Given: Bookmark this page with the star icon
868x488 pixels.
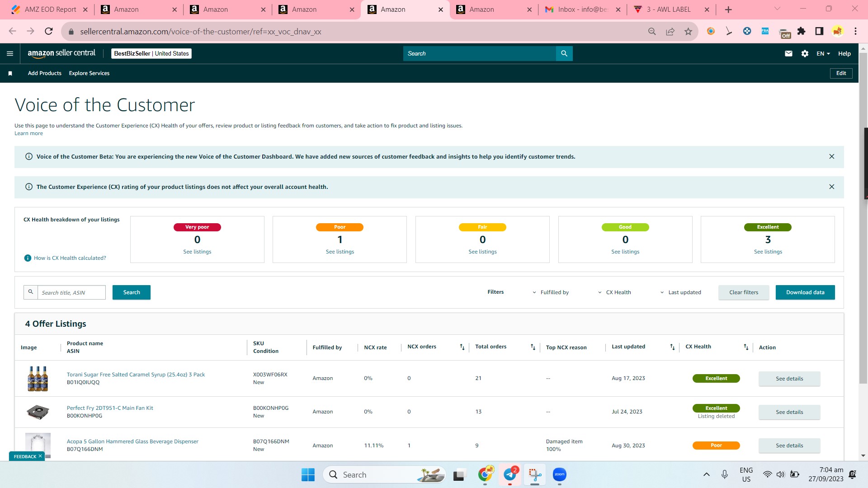Looking at the screenshot, I should tap(688, 31).
